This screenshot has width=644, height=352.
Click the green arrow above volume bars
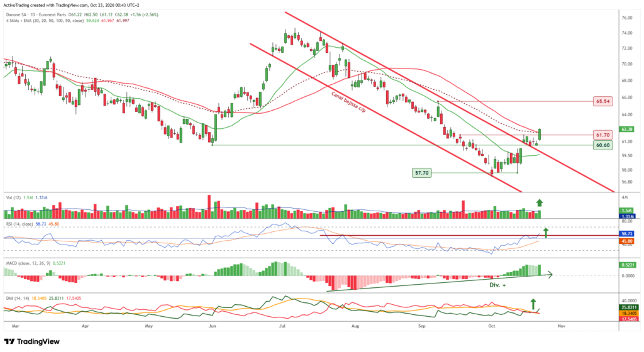coord(539,202)
